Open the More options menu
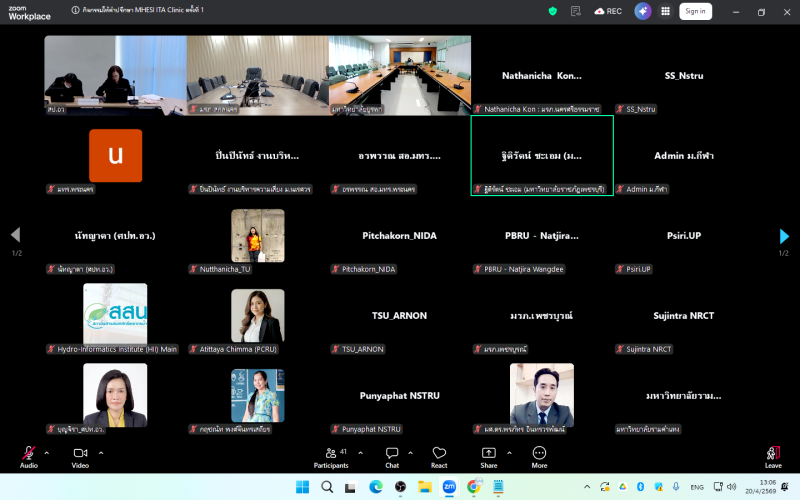 (x=539, y=455)
